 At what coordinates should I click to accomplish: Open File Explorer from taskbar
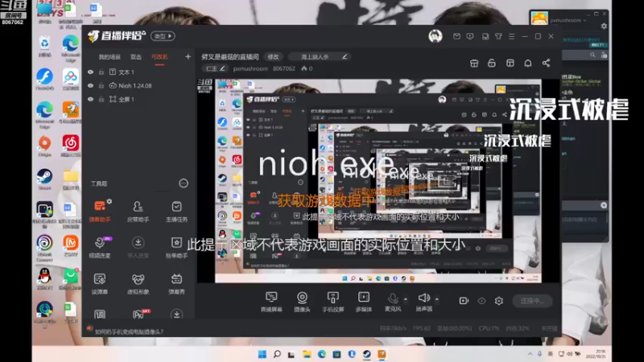click(x=307, y=354)
